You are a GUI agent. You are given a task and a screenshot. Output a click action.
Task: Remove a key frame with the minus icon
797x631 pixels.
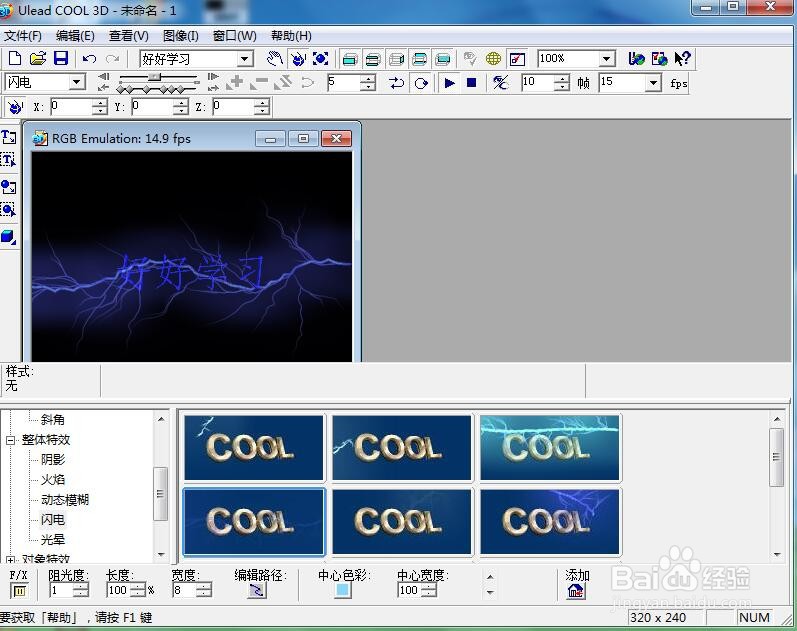tap(259, 82)
